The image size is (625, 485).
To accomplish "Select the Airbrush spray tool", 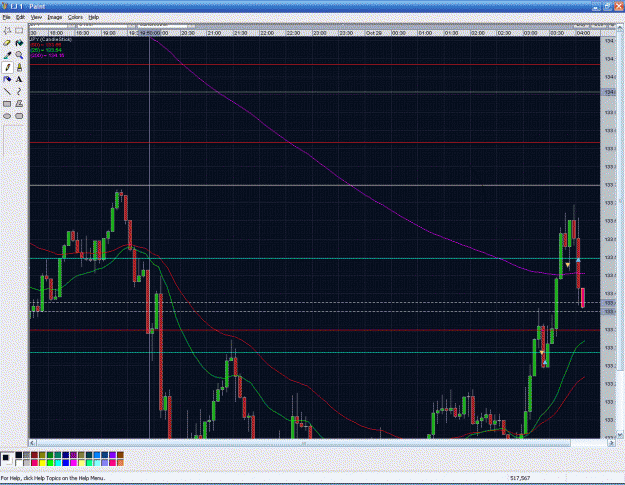I will click(7, 79).
